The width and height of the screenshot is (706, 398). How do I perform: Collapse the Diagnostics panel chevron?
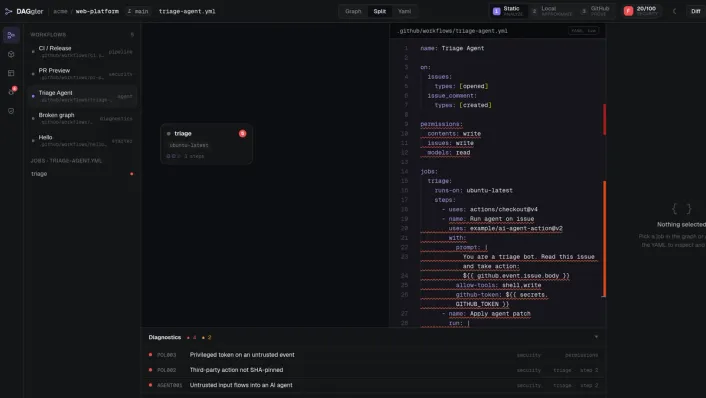[596, 337]
